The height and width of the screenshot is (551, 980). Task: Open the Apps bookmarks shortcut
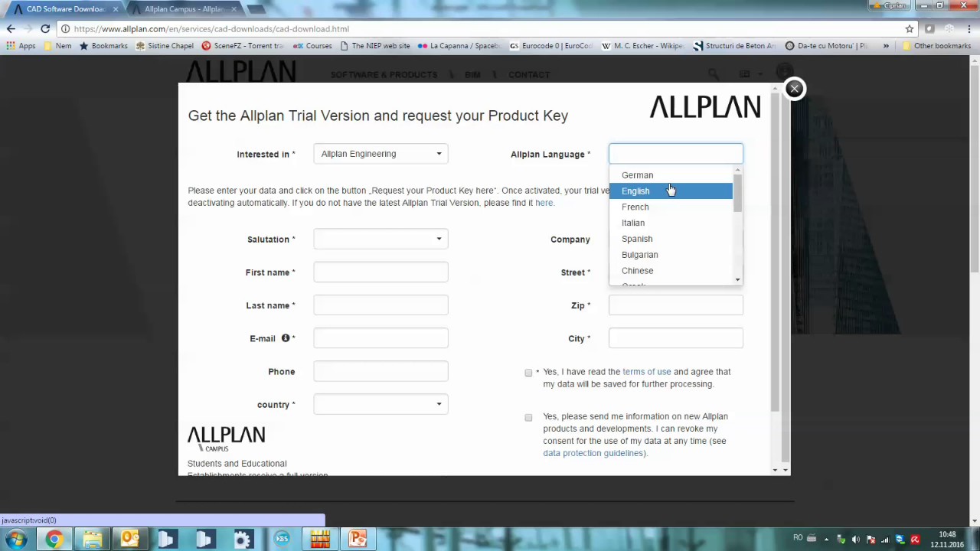pyautogui.click(x=21, y=46)
